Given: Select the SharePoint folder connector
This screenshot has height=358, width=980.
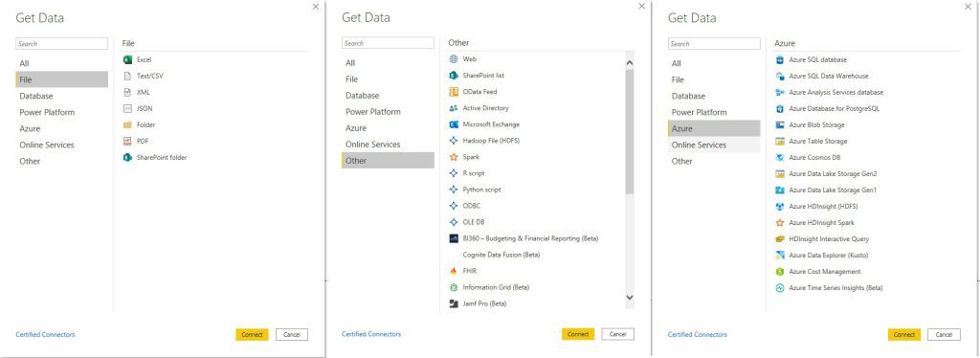Looking at the screenshot, I should point(155,157).
